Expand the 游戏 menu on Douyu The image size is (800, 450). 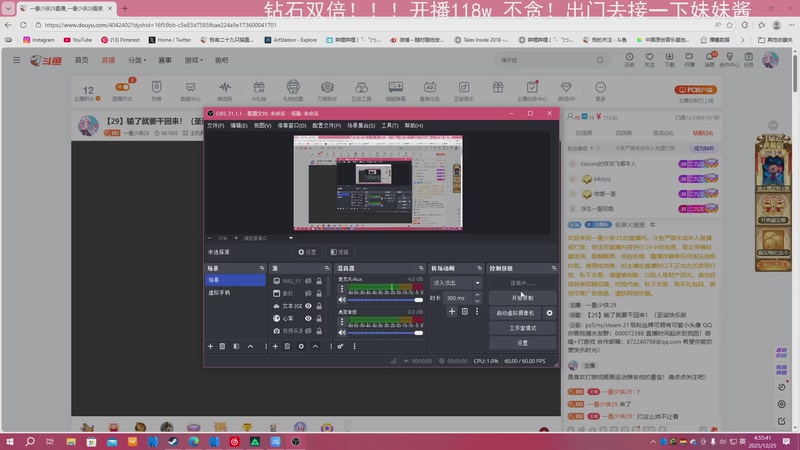[x=193, y=60]
